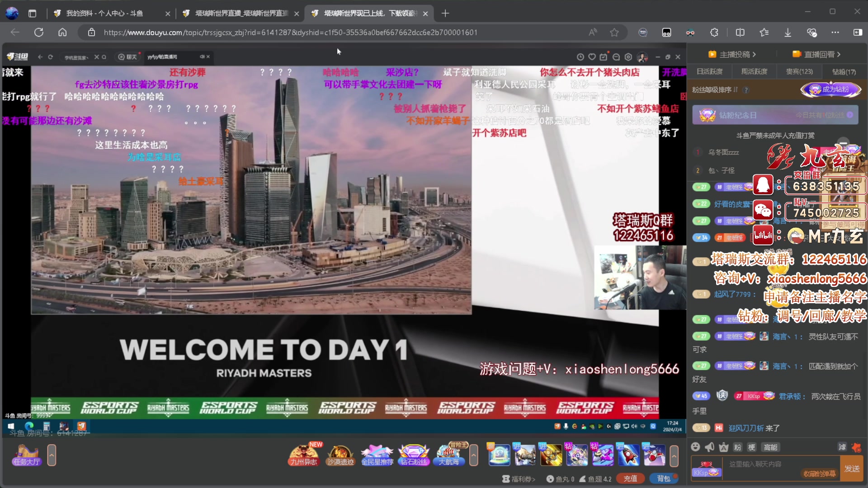868x488 pixels.
Task: Expand 主播投稿 section chevron
Action: (754, 54)
